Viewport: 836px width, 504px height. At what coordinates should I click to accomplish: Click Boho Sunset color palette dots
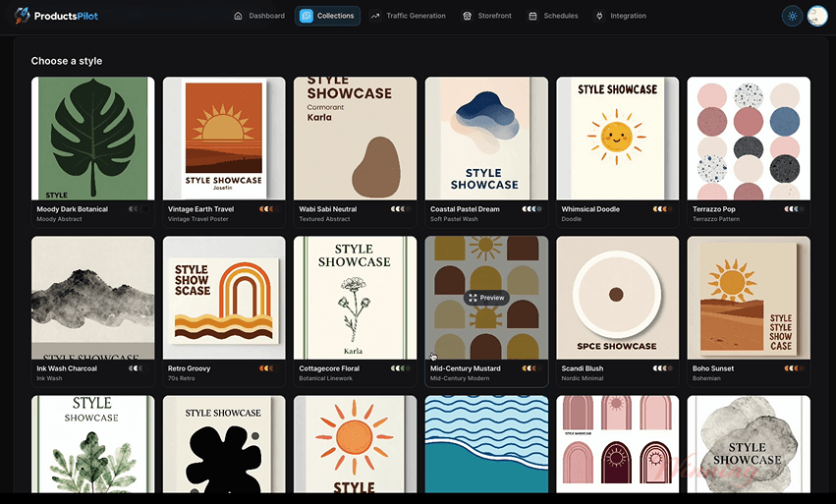(795, 368)
